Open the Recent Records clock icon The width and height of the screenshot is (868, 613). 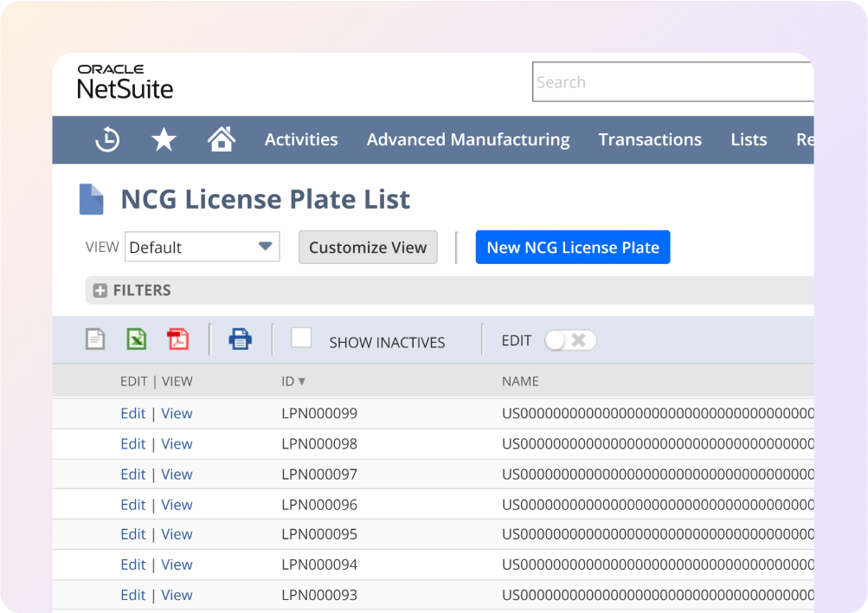107,139
